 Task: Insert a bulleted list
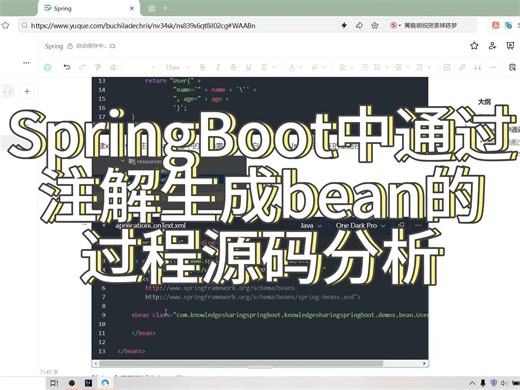coord(365,67)
